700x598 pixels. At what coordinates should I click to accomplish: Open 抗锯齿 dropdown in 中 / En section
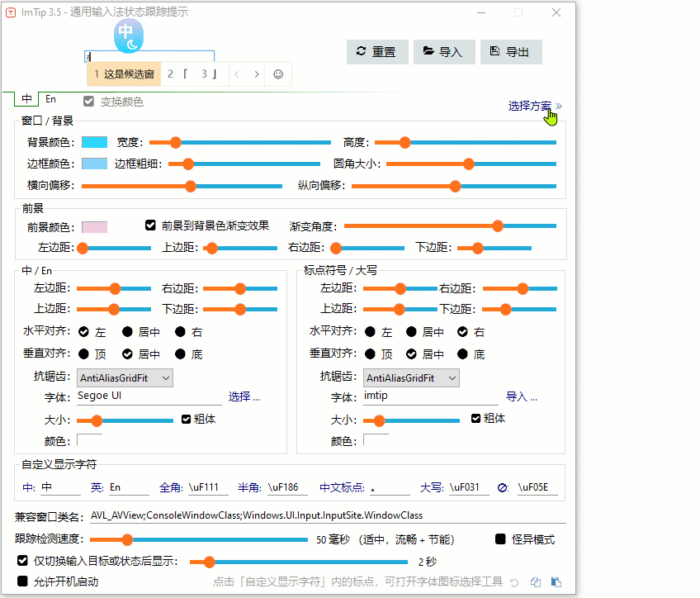(x=125, y=377)
